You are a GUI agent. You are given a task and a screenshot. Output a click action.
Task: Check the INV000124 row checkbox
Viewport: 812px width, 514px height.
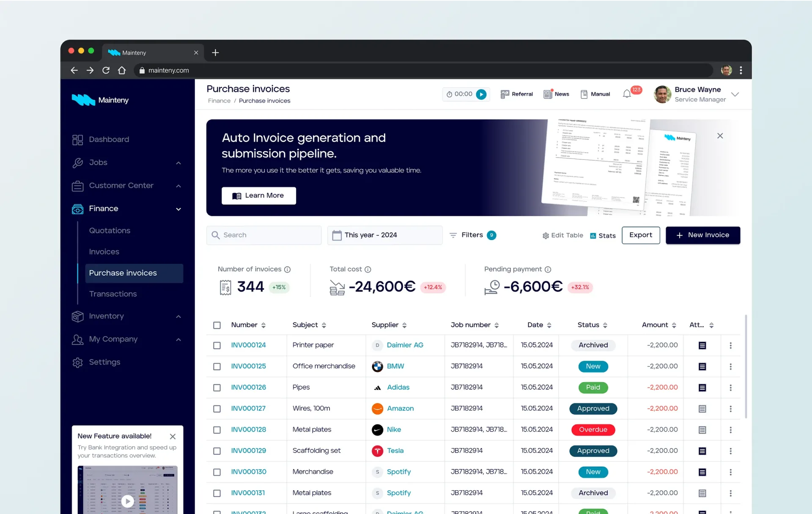point(217,345)
